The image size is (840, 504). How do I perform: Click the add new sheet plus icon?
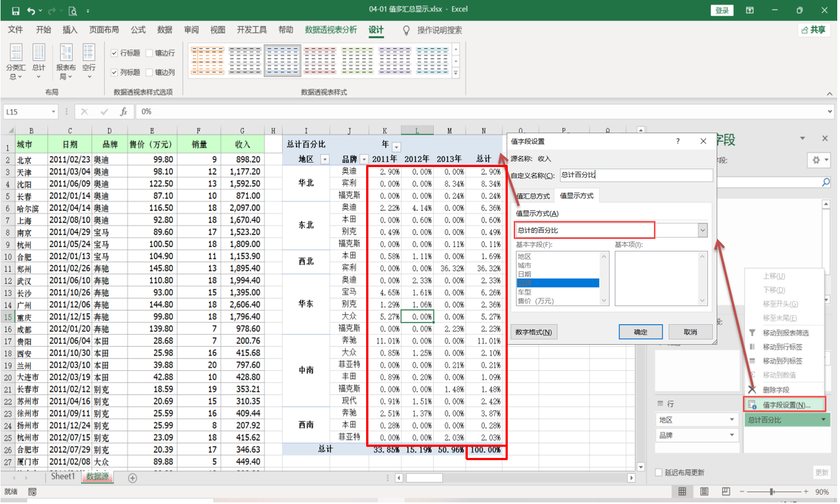tap(133, 478)
